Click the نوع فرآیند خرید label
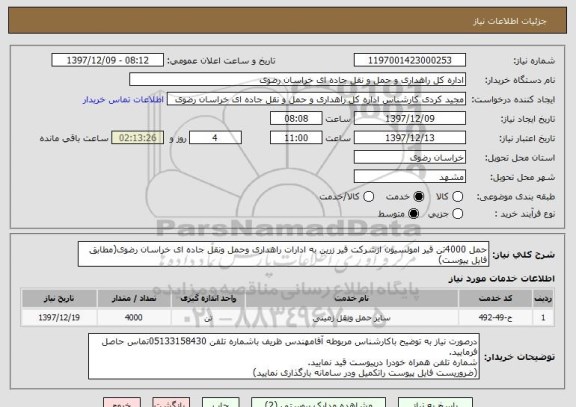576x407 pixels. coord(525,214)
